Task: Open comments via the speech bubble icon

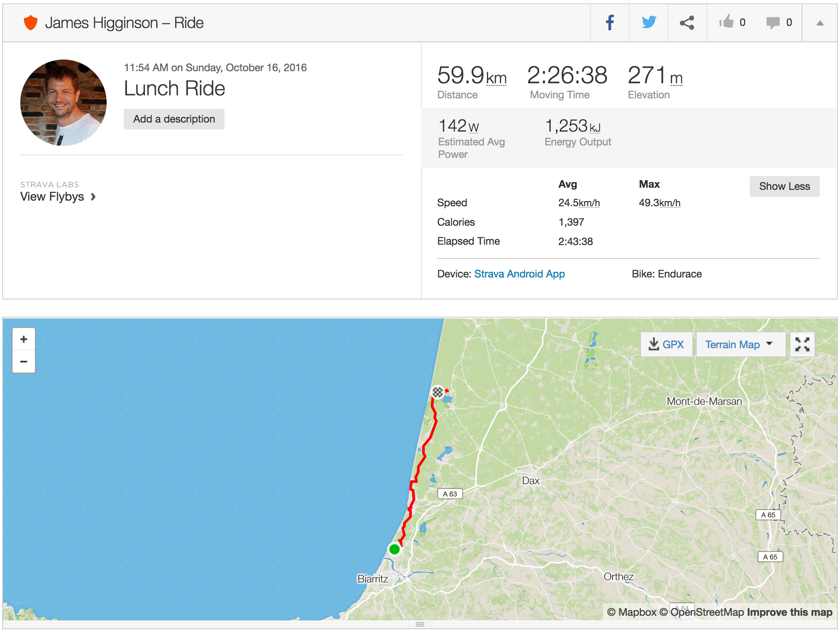Action: tap(773, 23)
